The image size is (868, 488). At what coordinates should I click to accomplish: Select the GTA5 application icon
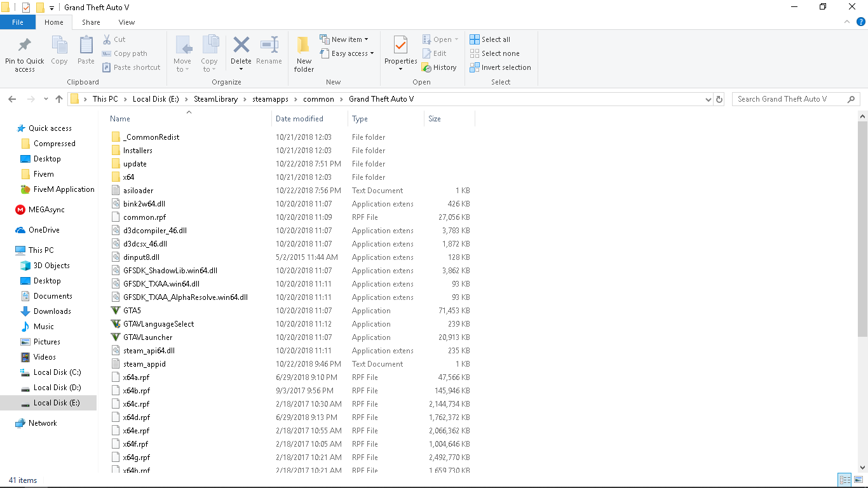coord(116,311)
